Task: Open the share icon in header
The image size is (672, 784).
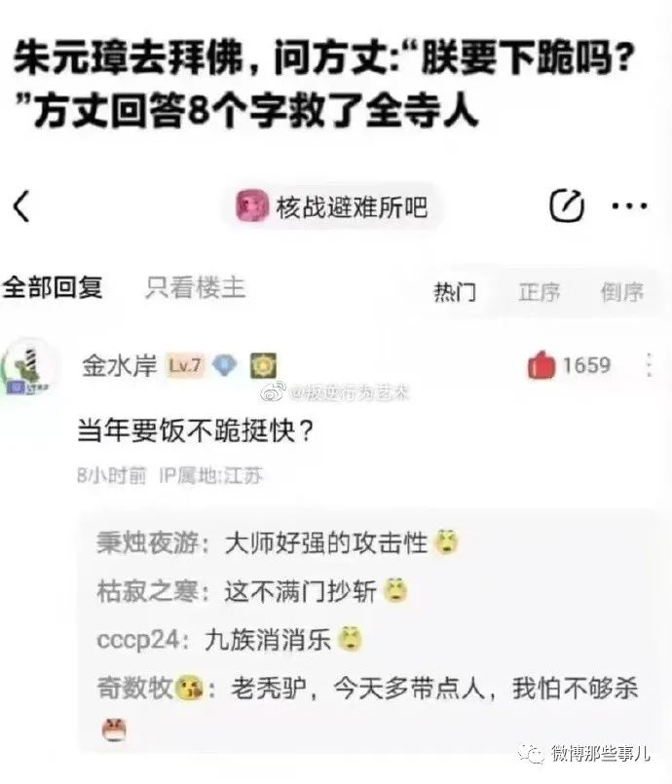Action: (567, 205)
